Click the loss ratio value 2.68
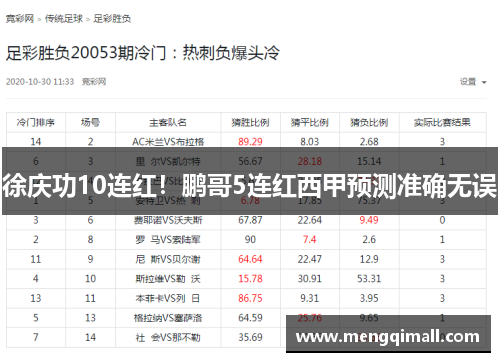 (x=369, y=142)
